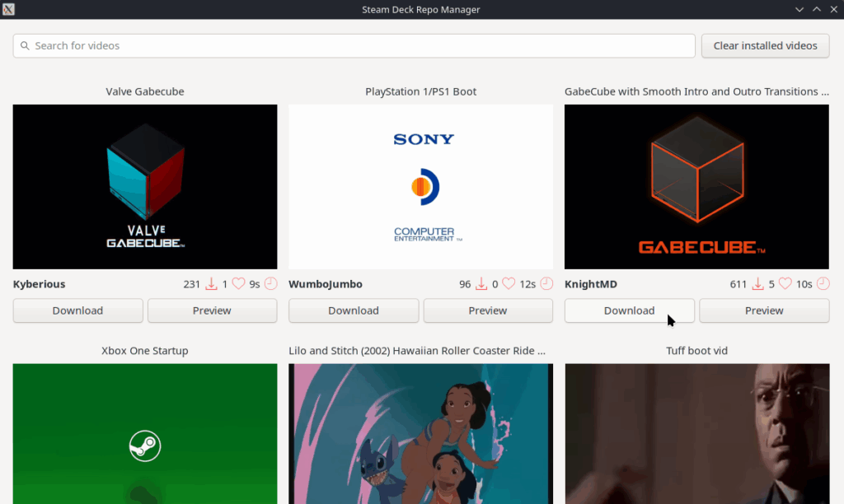The height and width of the screenshot is (504, 844).
Task: Open the Valve Gabecube thumbnail
Action: 144,186
